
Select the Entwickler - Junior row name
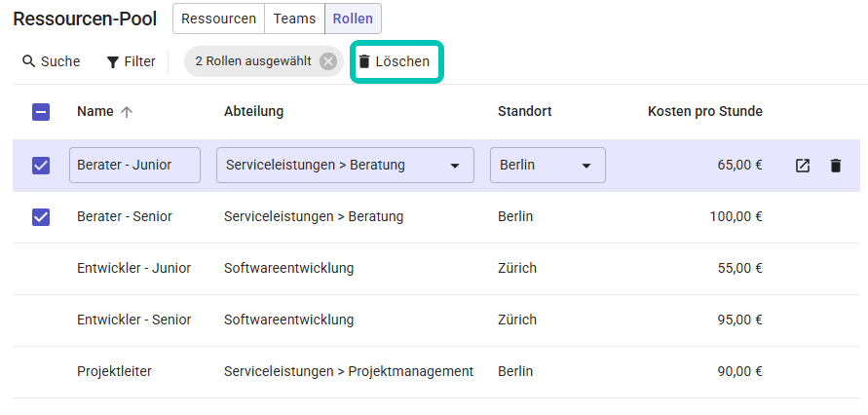pos(134,268)
